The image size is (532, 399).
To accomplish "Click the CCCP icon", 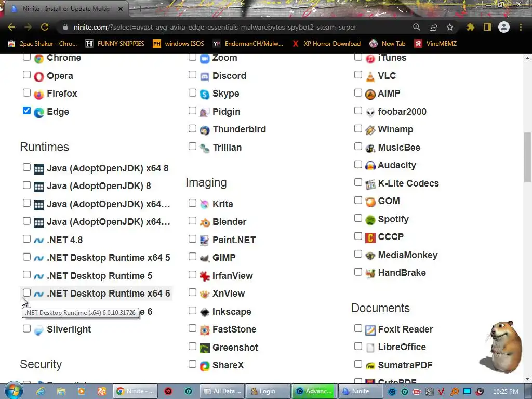I will coord(370,238).
